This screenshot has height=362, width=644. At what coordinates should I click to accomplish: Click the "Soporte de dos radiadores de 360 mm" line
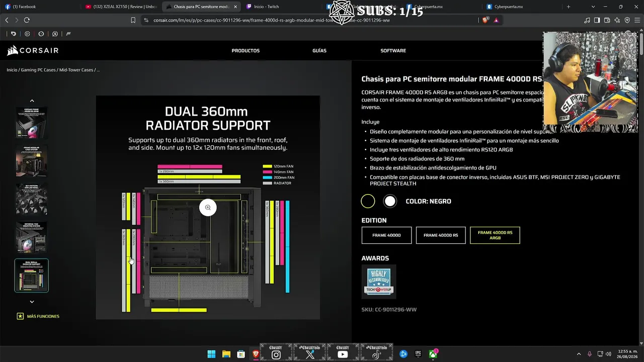tap(417, 159)
